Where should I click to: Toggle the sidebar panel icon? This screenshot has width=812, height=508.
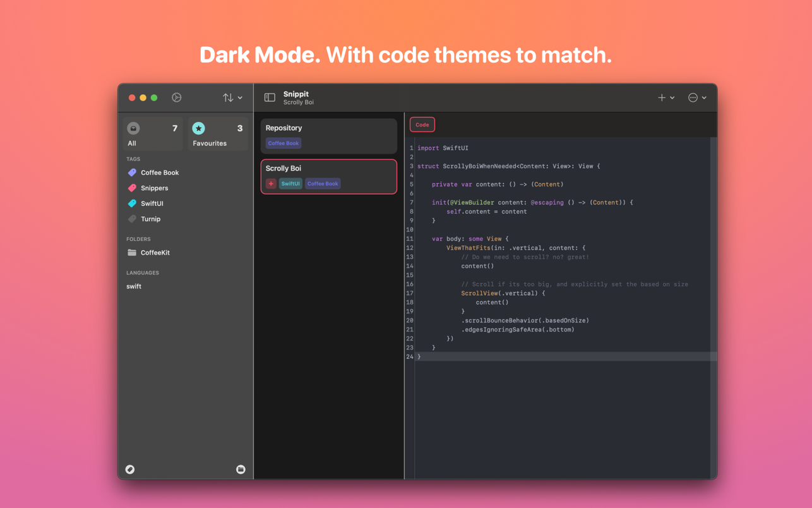(270, 97)
